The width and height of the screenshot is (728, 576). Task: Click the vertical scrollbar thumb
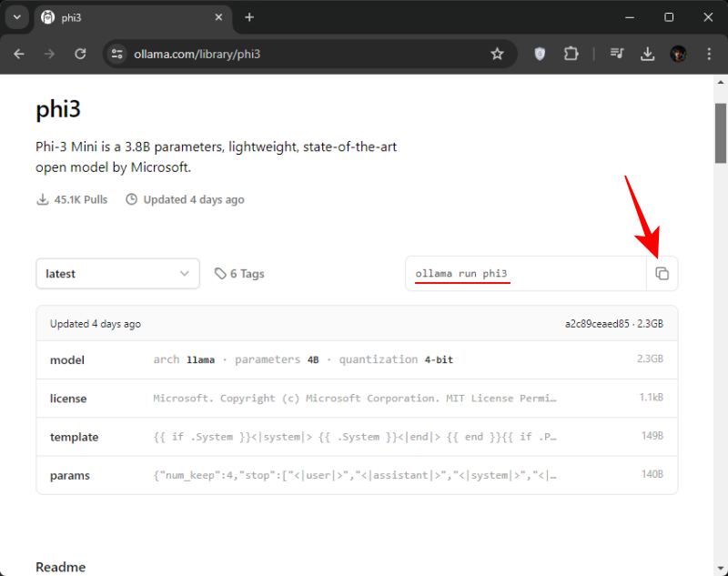(721, 133)
